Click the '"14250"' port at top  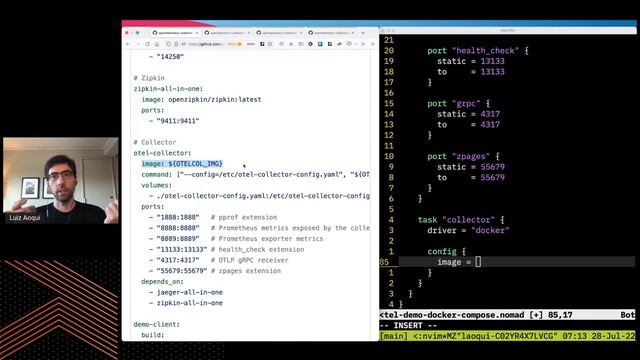click(170, 57)
